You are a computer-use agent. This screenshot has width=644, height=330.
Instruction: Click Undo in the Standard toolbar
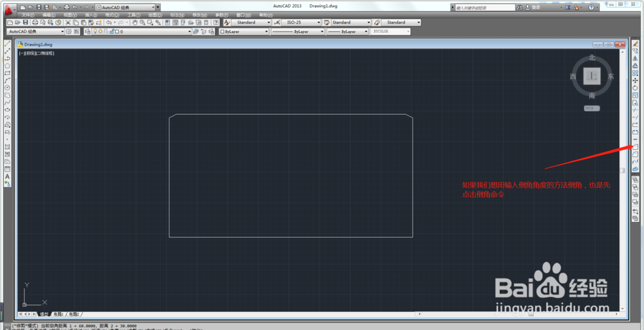point(108,23)
